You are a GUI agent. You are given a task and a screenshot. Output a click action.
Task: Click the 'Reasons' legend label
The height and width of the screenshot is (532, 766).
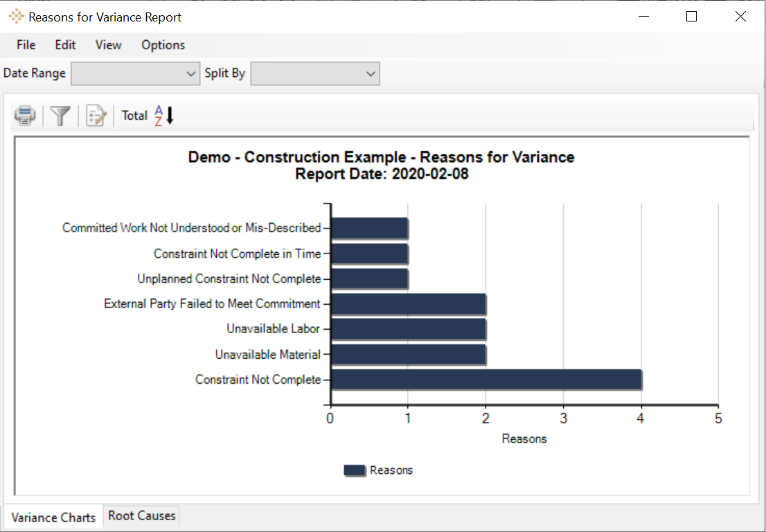[391, 470]
